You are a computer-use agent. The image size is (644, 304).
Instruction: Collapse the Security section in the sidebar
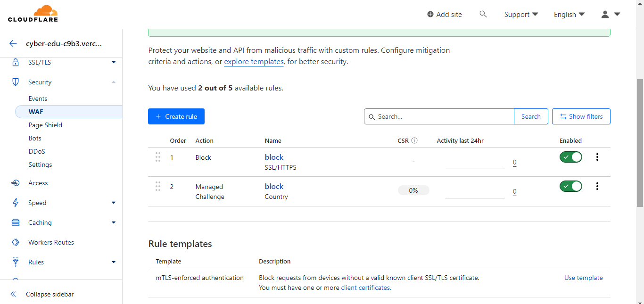click(114, 82)
